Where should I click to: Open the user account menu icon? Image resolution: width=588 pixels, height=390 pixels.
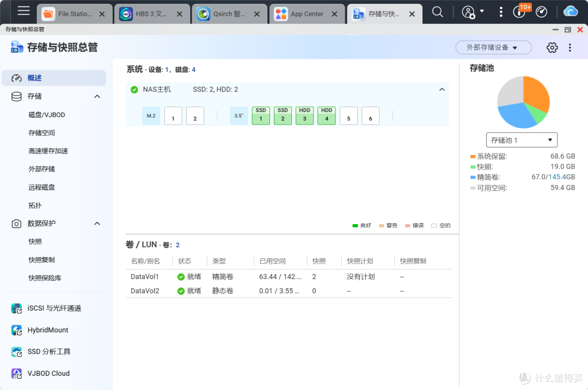[x=468, y=12]
